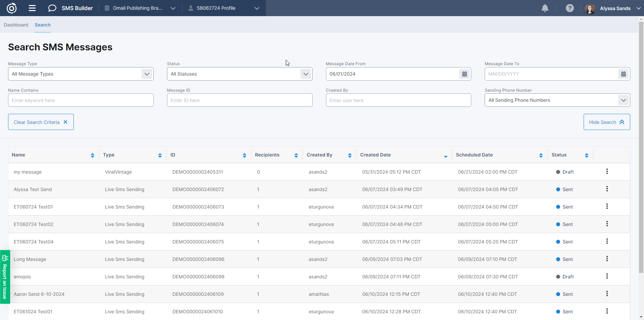The width and height of the screenshot is (644, 320).
Task: Collapse filters with Hide Search button
Action: tap(606, 122)
